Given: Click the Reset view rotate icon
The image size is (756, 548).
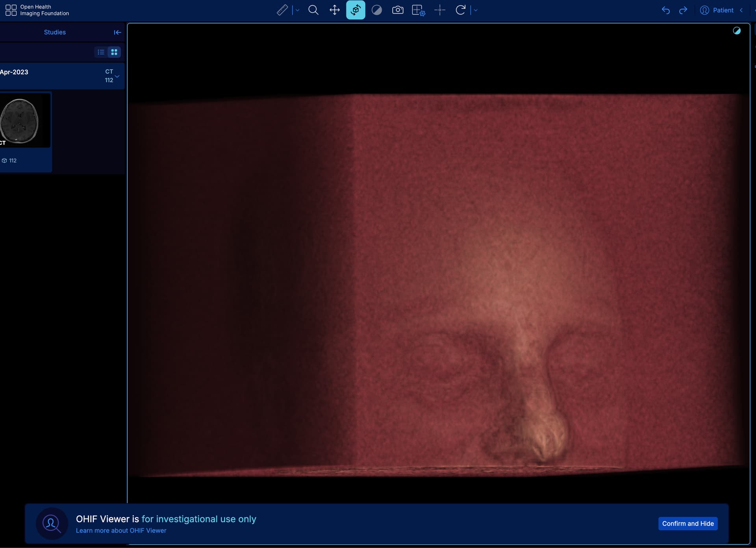Looking at the screenshot, I should 461,10.
